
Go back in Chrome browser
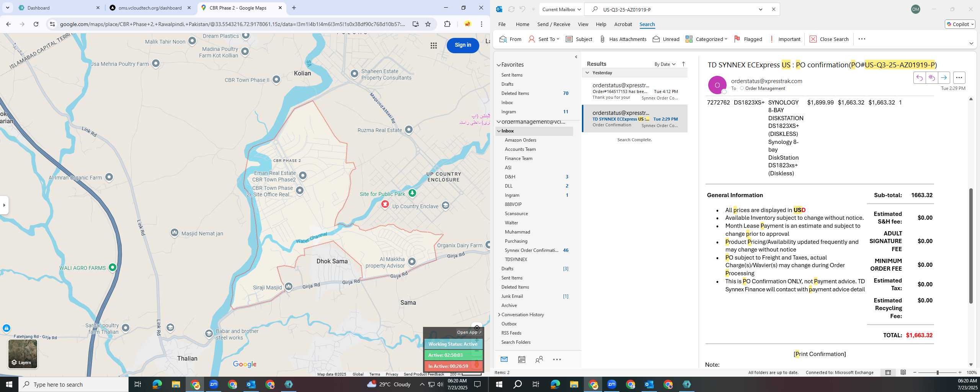click(8, 24)
